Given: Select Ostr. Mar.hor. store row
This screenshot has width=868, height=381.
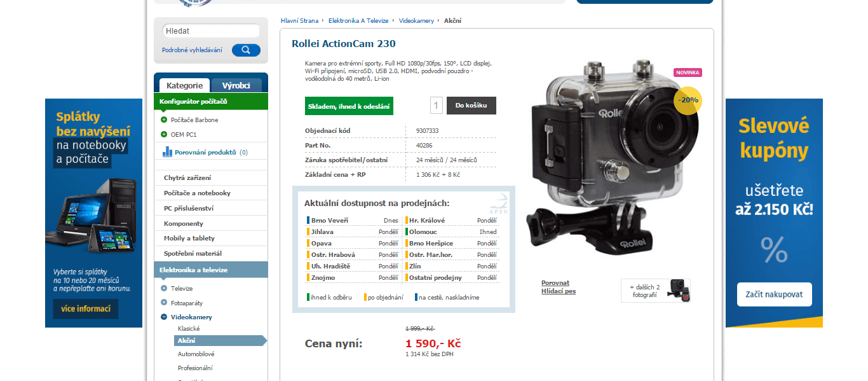Looking at the screenshot, I should point(452,255).
